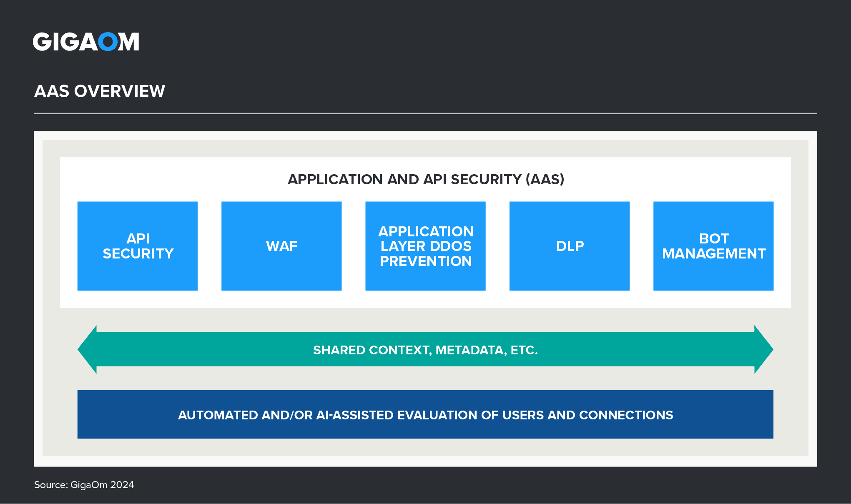Click the Source: GigaOm 2024 text

(84, 485)
